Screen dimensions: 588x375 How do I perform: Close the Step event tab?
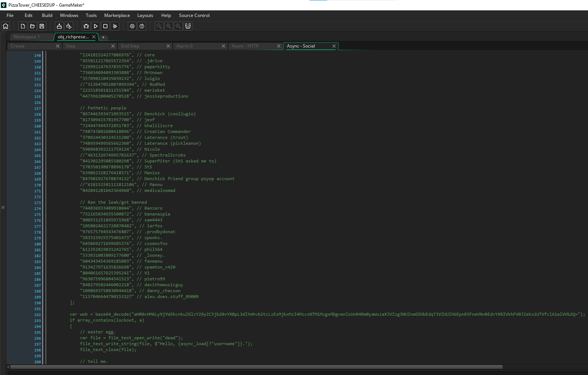[x=113, y=46]
